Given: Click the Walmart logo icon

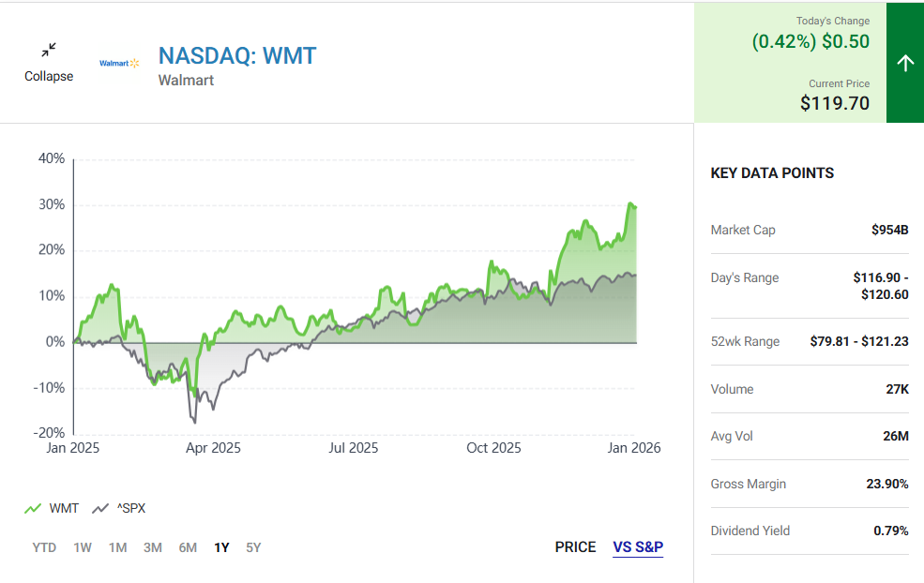Looking at the screenshot, I should pyautogui.click(x=119, y=63).
